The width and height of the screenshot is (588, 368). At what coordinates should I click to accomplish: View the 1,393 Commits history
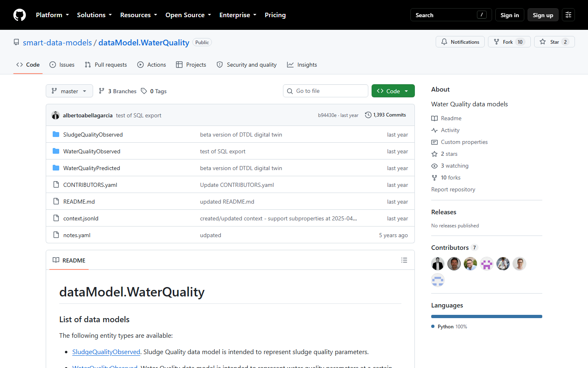385,115
